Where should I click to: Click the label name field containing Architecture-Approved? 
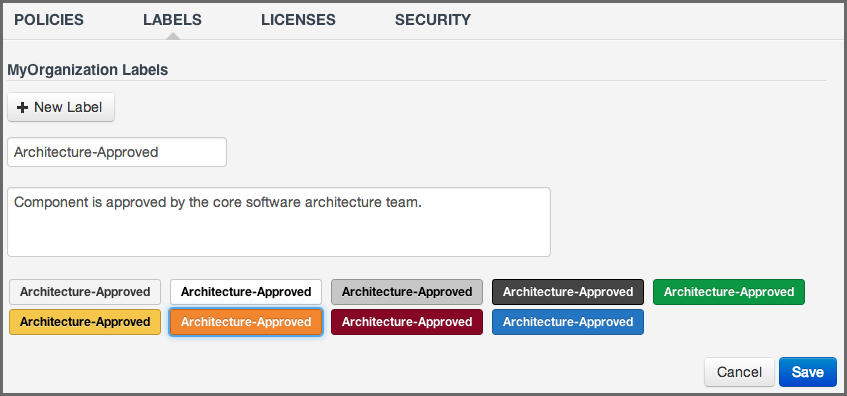point(117,152)
